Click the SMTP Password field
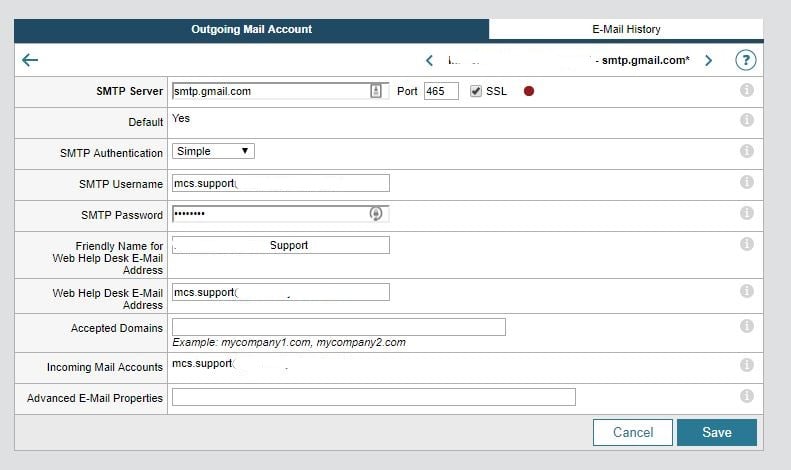Screen dimensions: 791x470 280,214
